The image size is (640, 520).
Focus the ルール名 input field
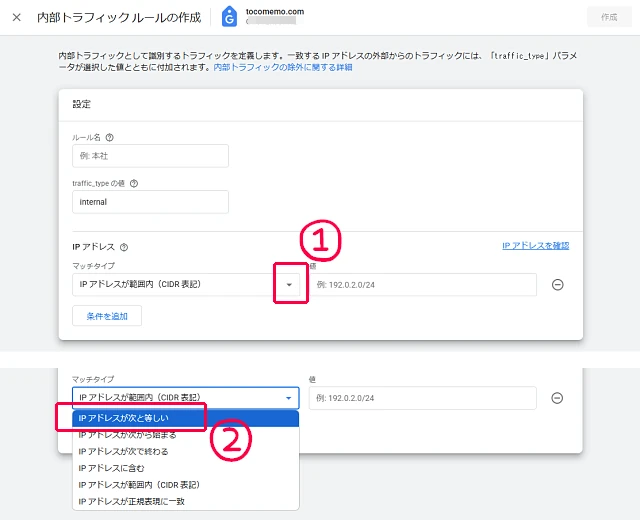(x=150, y=156)
